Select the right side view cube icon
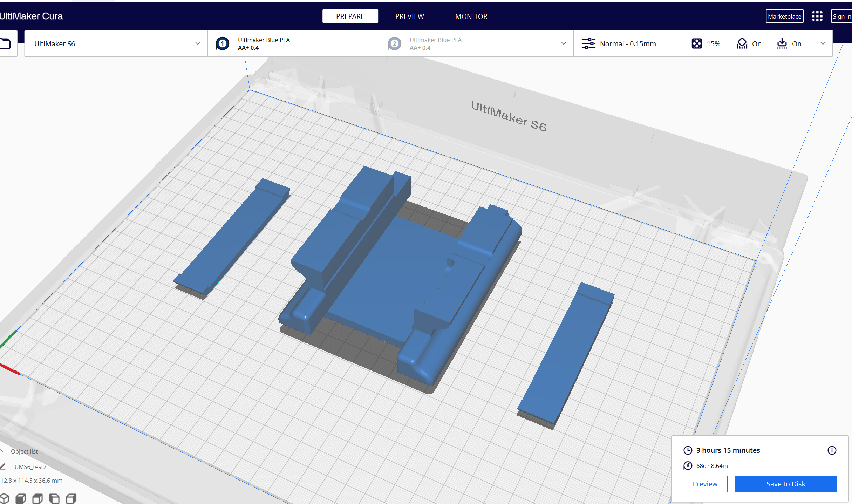Viewport: 852px width, 504px height. [71, 498]
